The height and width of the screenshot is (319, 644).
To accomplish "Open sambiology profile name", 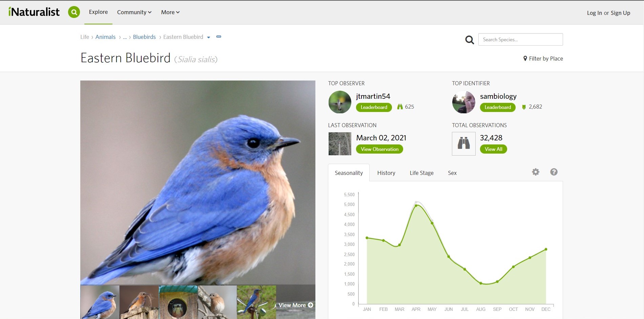I will tap(498, 96).
